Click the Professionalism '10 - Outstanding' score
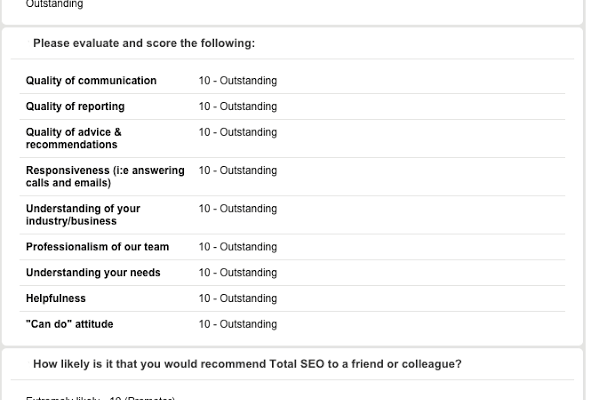This screenshot has width=591, height=400. tap(238, 247)
